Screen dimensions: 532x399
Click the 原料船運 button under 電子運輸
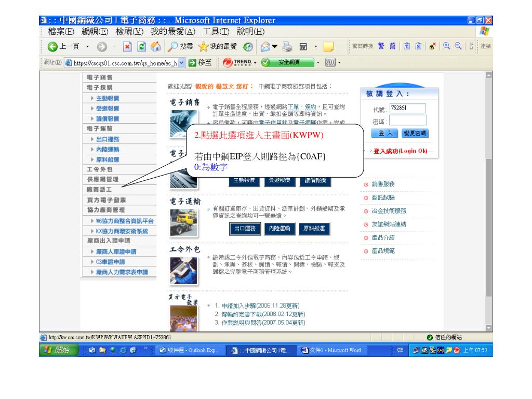314,229
